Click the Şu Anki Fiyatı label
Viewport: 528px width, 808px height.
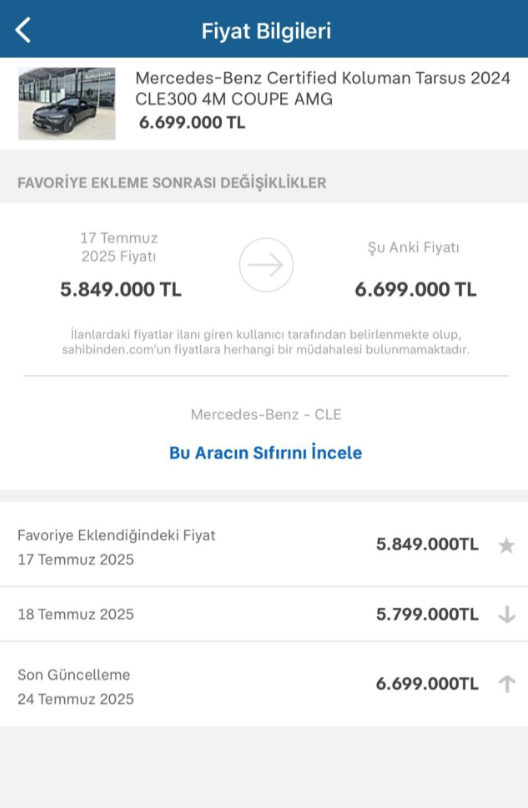[413, 247]
